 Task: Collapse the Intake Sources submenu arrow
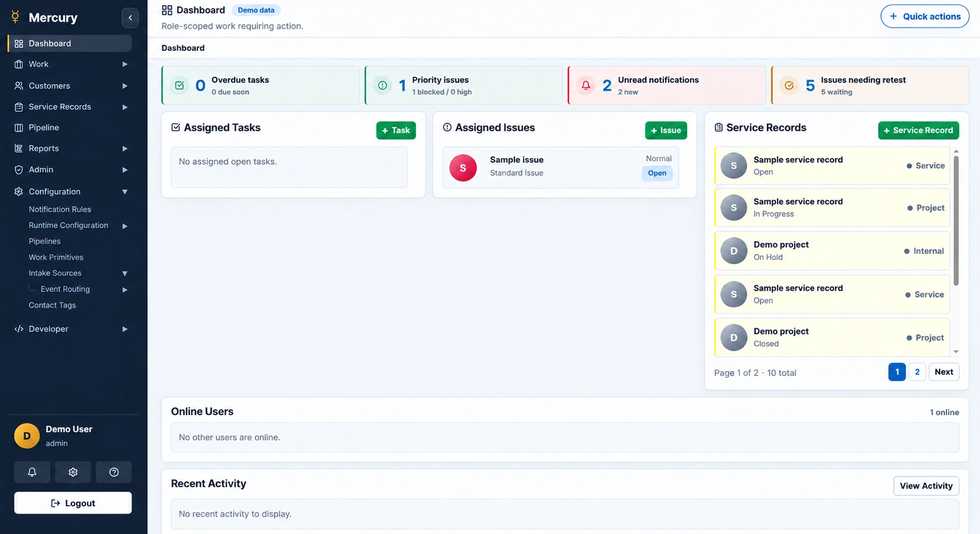[125, 273]
